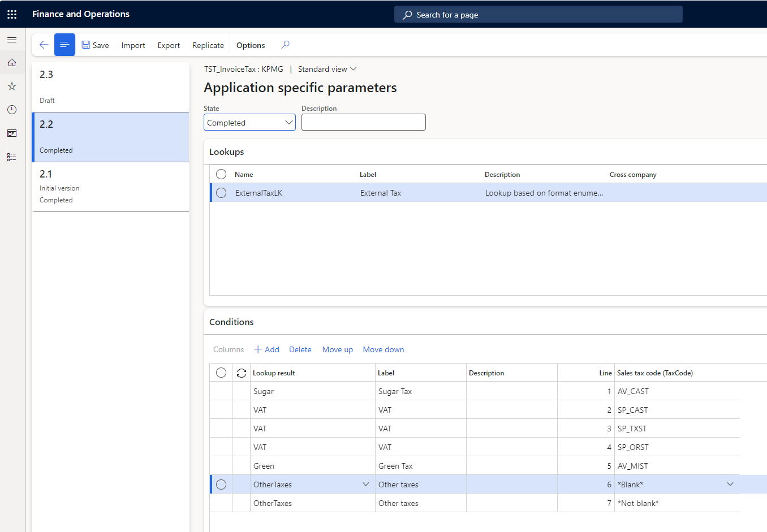Click Add in the Conditions toolbar
The width and height of the screenshot is (767, 532).
[266, 349]
